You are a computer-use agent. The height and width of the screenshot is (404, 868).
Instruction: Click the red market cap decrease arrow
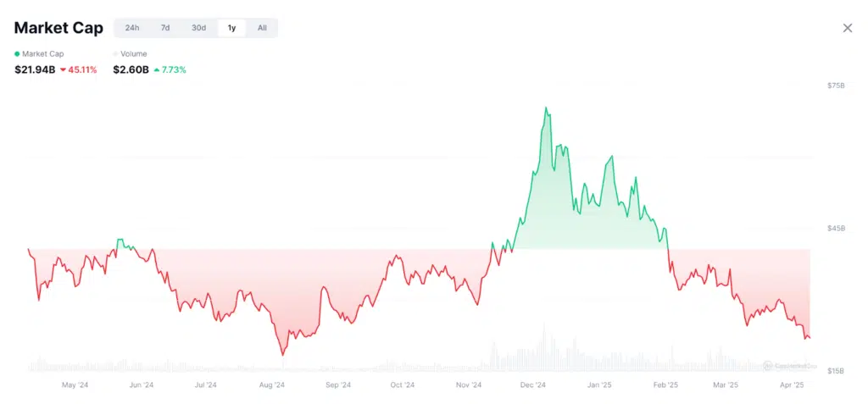coord(63,69)
